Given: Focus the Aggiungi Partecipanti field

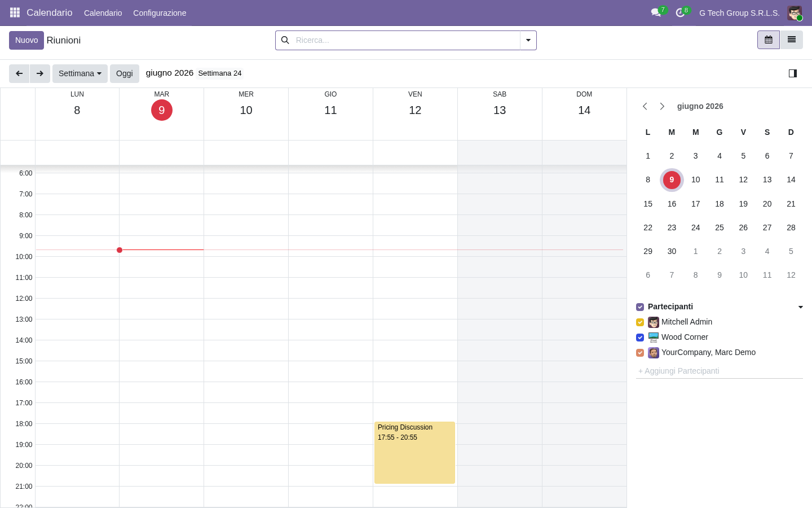Looking at the screenshot, I should pyautogui.click(x=720, y=371).
